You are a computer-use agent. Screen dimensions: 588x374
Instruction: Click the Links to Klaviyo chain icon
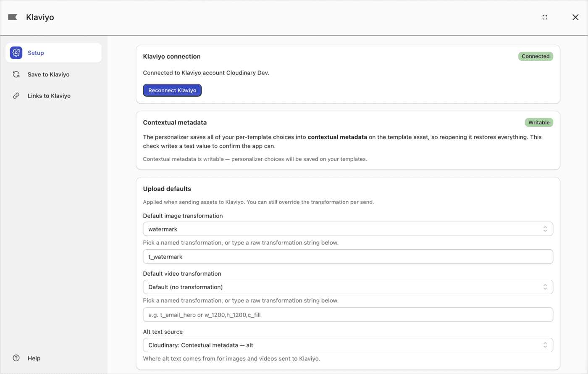[x=16, y=96]
